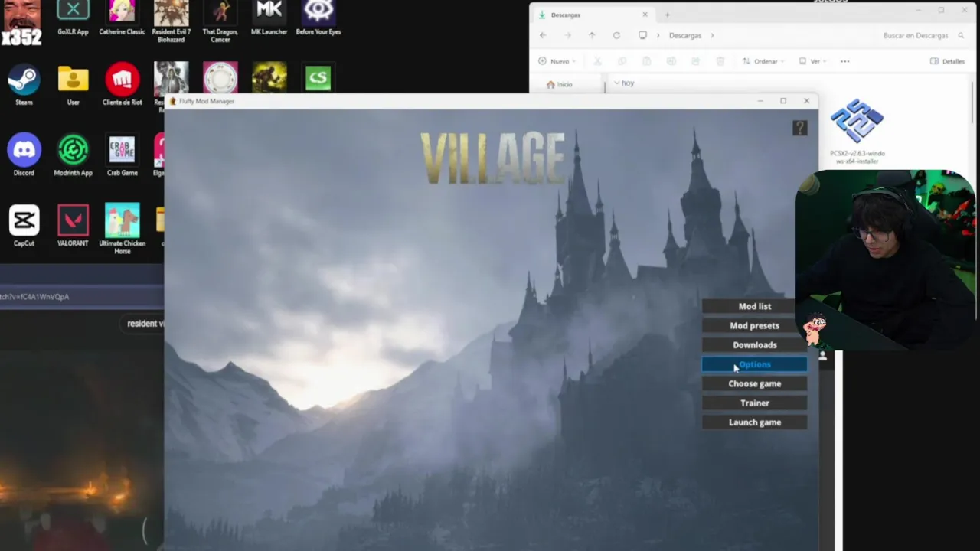Open the Ver dropdown in Explorer
The height and width of the screenshot is (551, 980).
click(812, 61)
